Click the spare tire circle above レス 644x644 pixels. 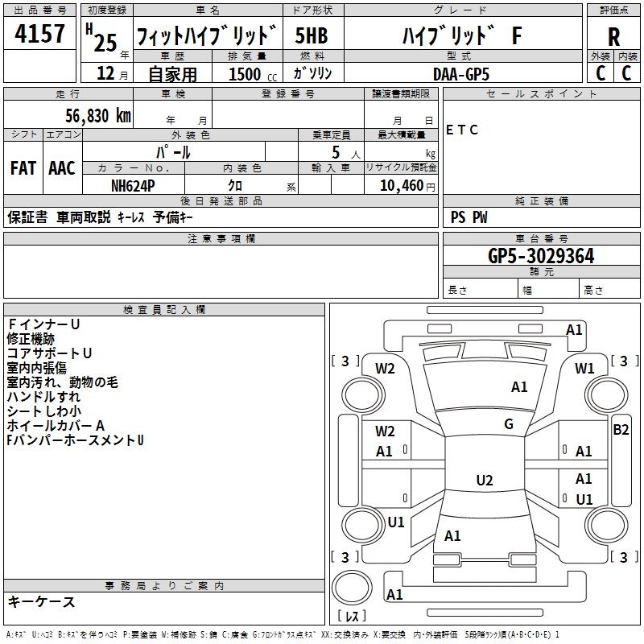351,585
